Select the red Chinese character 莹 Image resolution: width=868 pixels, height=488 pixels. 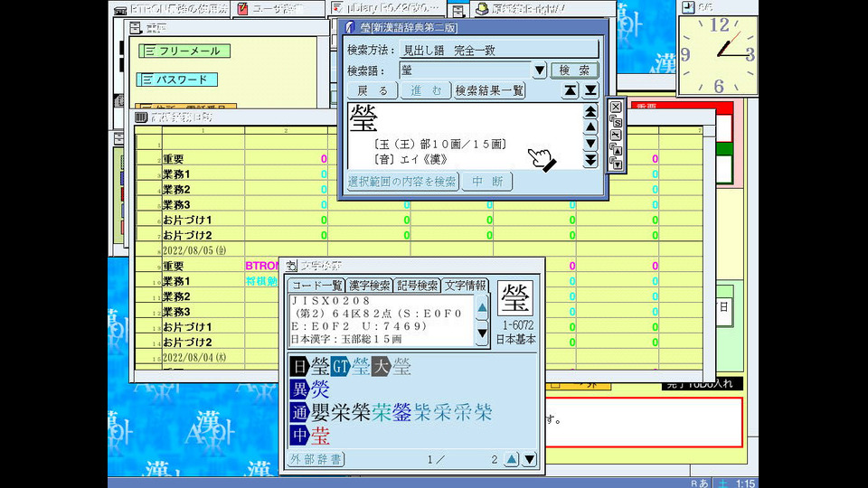(320, 436)
